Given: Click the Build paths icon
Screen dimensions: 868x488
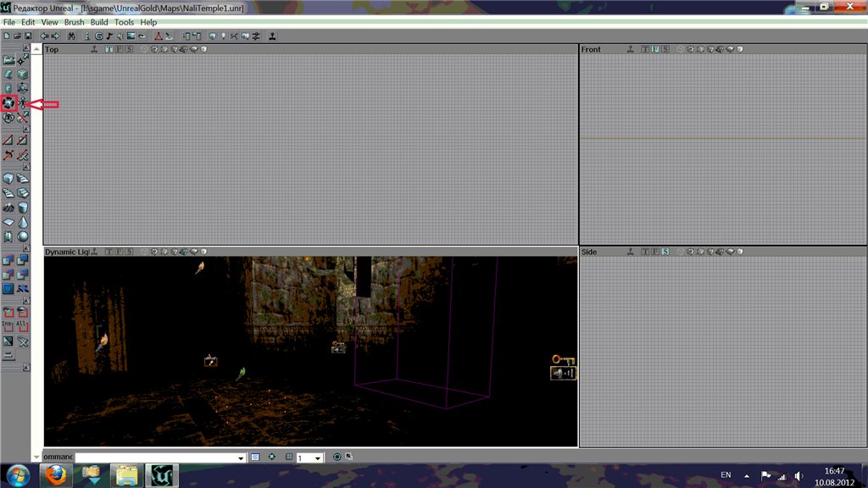Looking at the screenshot, I should click(x=234, y=36).
